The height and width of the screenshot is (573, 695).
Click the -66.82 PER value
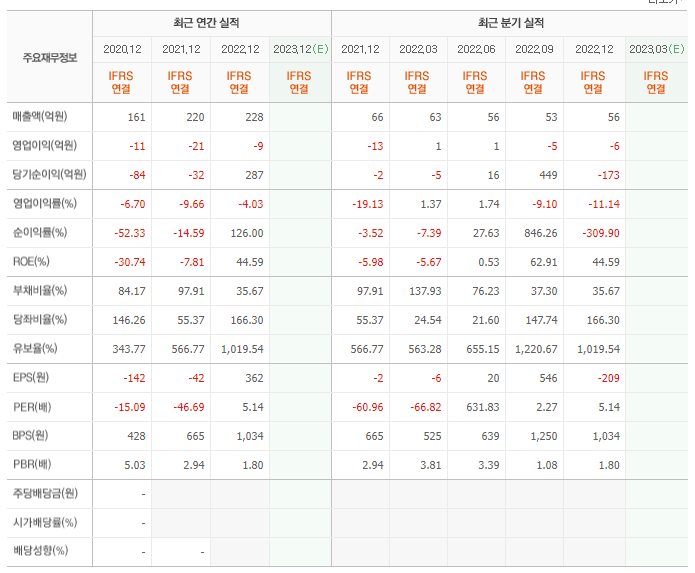tap(426, 408)
